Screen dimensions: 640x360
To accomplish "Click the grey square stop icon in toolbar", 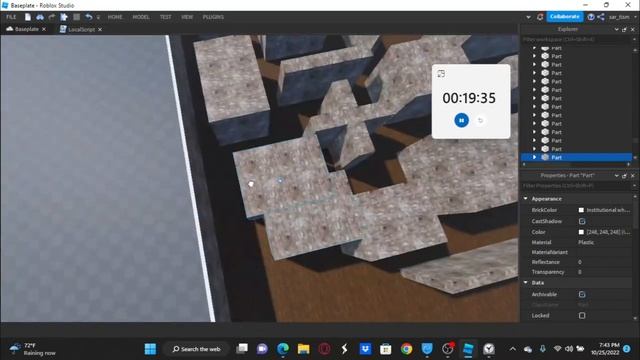I will click(x=76, y=17).
